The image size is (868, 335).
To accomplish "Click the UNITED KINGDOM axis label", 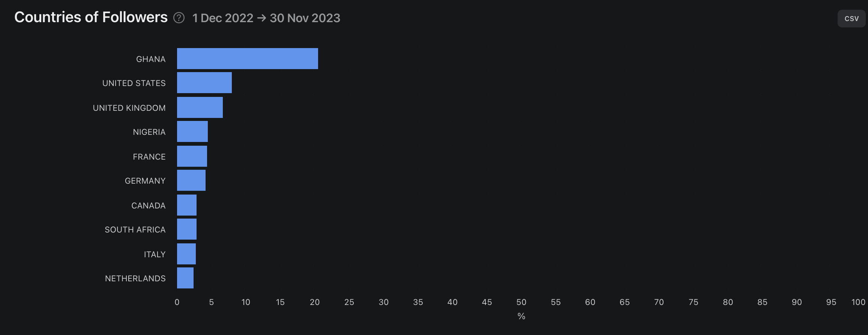I will pos(129,108).
